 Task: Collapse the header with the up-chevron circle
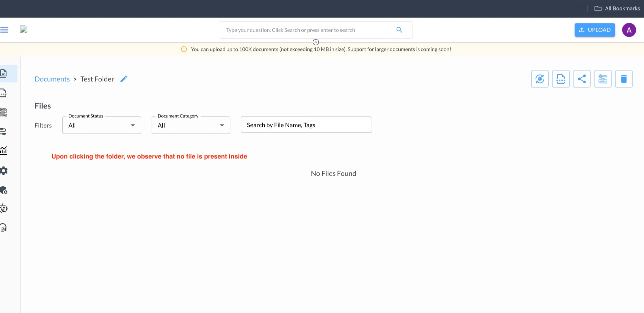(316, 42)
